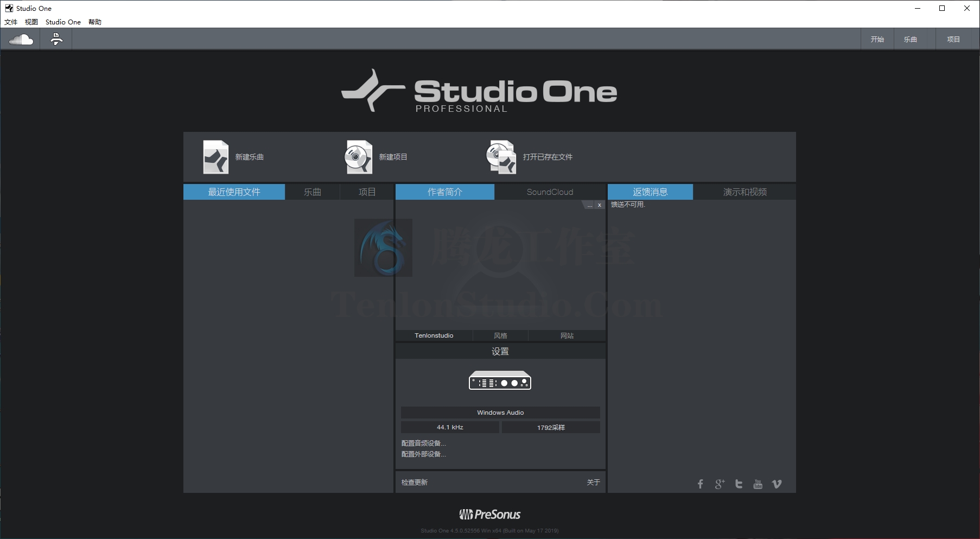The image size is (980, 539).
Task: Click 配置外部设备... link
Action: pos(423,454)
